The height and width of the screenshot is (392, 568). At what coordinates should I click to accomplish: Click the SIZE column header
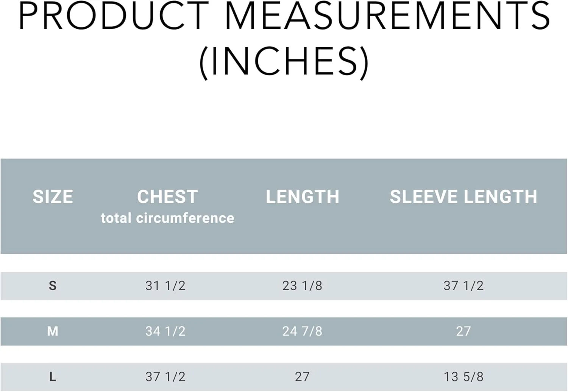[x=53, y=197]
